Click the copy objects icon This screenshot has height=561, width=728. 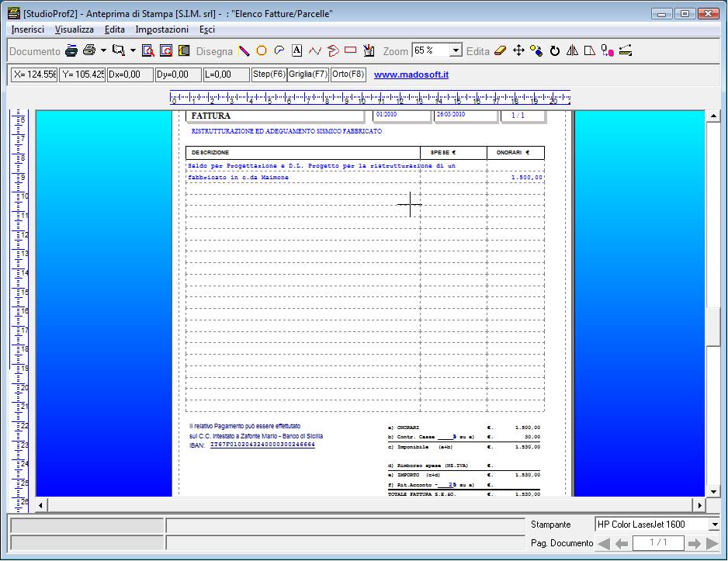(537, 50)
